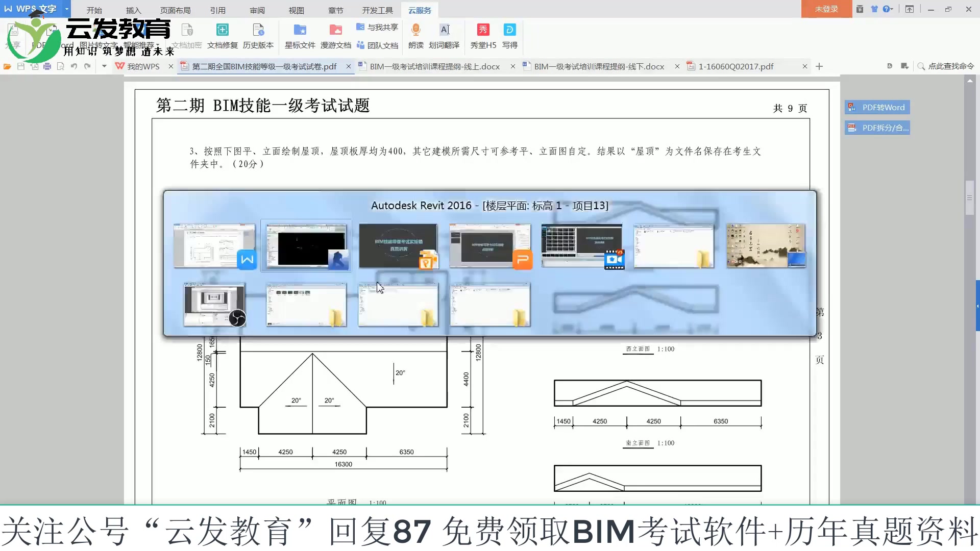Expand the WPS 文字 application dropdown
This screenshot has width=980, height=551.
tap(66, 9)
